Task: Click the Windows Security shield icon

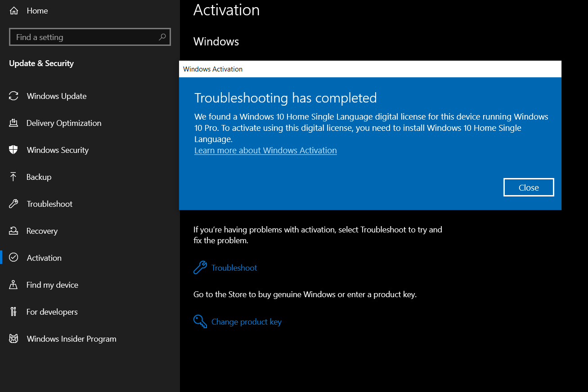Action: point(13,150)
